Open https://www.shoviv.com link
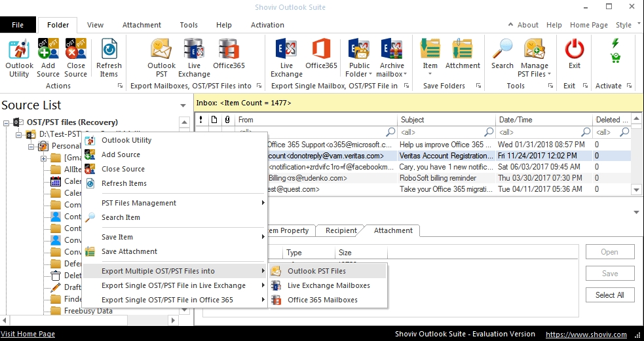The width and height of the screenshot is (644, 341). (x=586, y=334)
